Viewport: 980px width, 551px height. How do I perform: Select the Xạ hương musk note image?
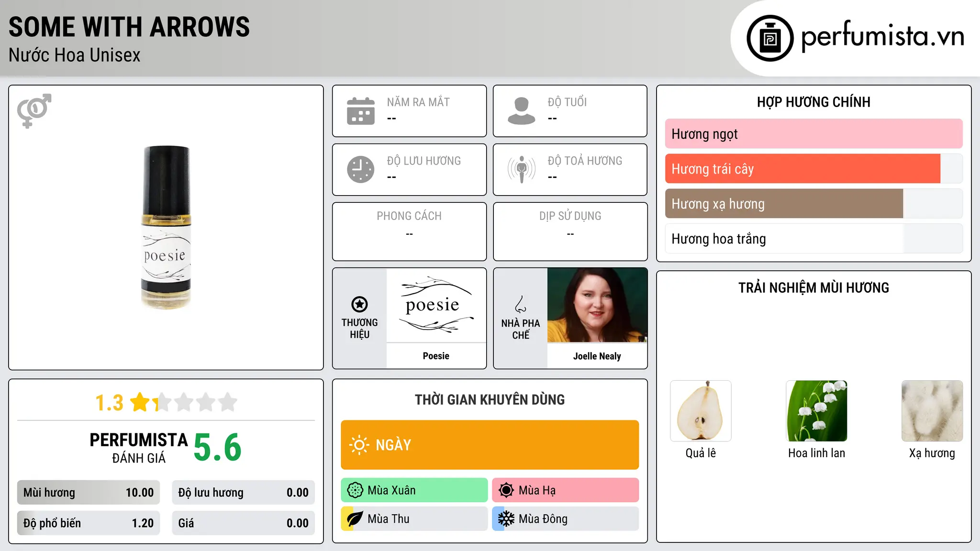[932, 411]
